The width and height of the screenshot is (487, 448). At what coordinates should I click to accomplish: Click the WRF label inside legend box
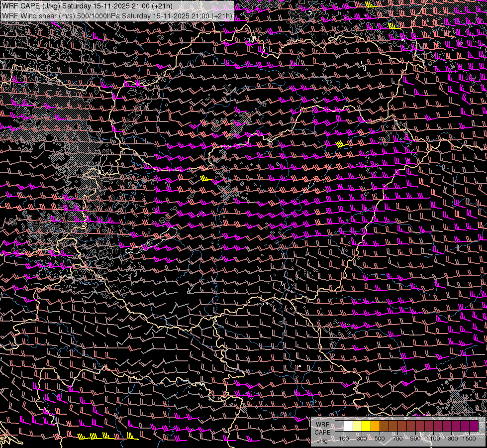pyautogui.click(x=322, y=425)
